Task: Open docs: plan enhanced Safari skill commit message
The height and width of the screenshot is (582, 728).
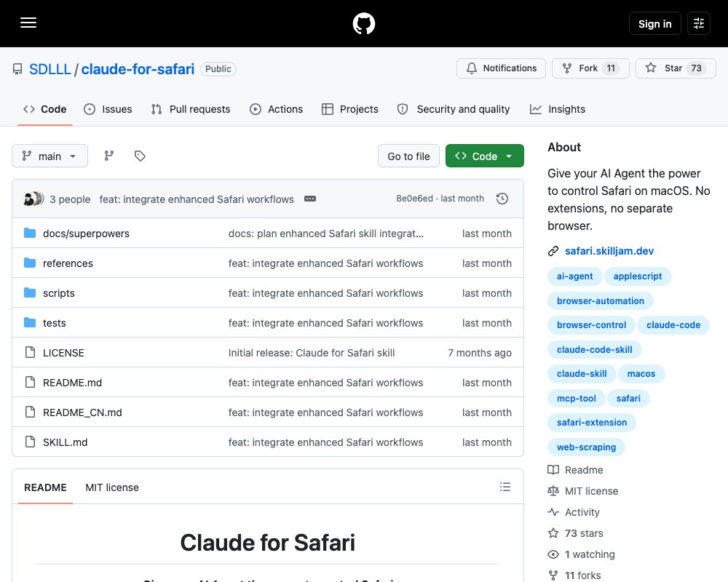Action: pos(326,234)
